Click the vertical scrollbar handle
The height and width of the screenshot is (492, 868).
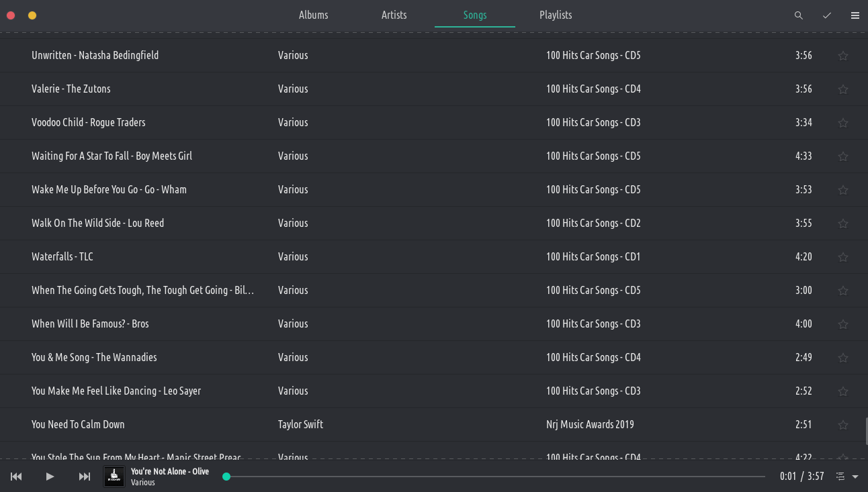[865, 431]
